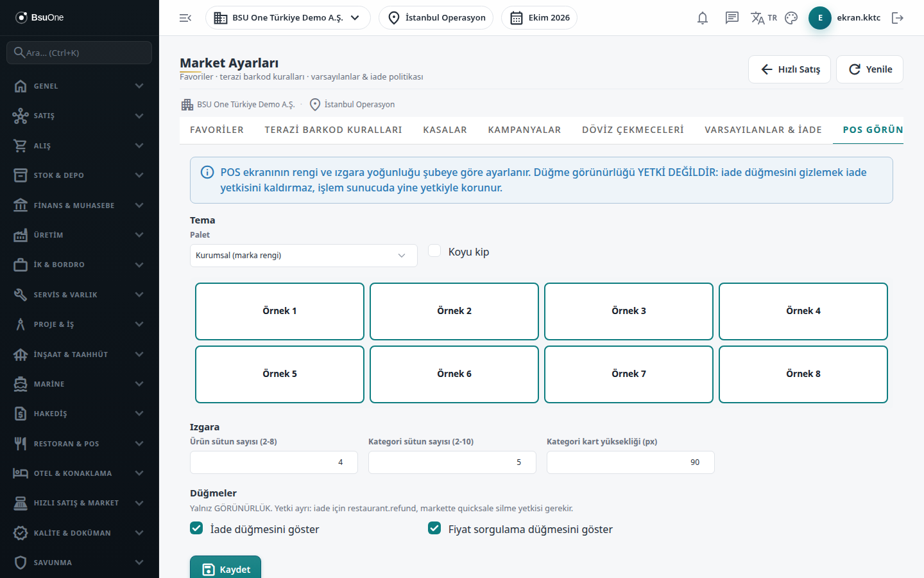The width and height of the screenshot is (924, 578).
Task: Open the theme palette icon
Action: pos(791,18)
